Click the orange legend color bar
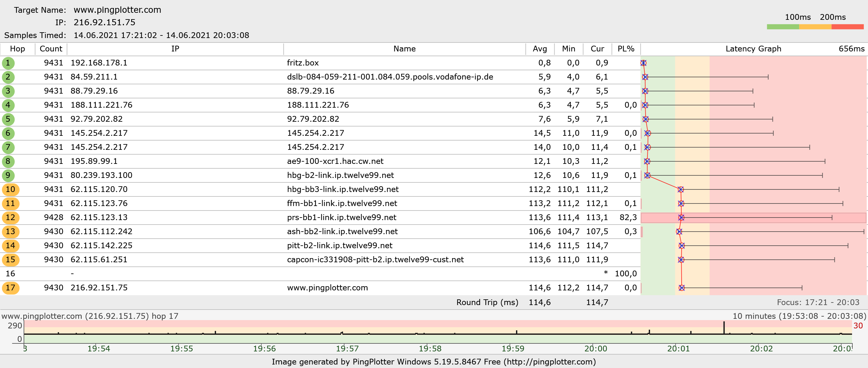868x368 pixels. point(815,27)
